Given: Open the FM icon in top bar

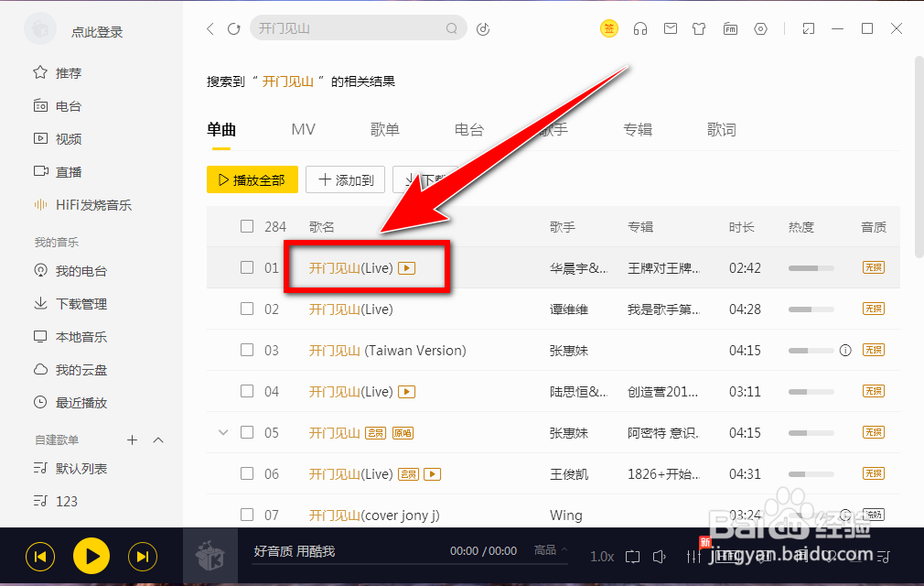Looking at the screenshot, I should [730, 28].
